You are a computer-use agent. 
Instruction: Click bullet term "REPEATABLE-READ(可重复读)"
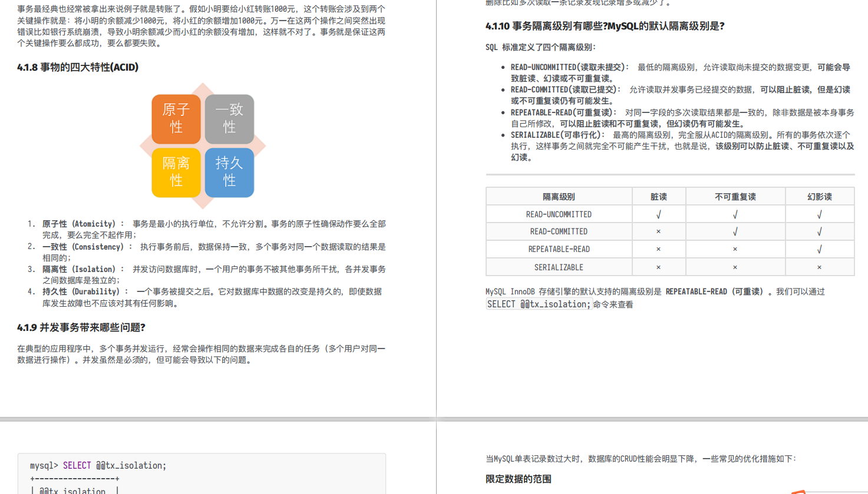tap(560, 112)
